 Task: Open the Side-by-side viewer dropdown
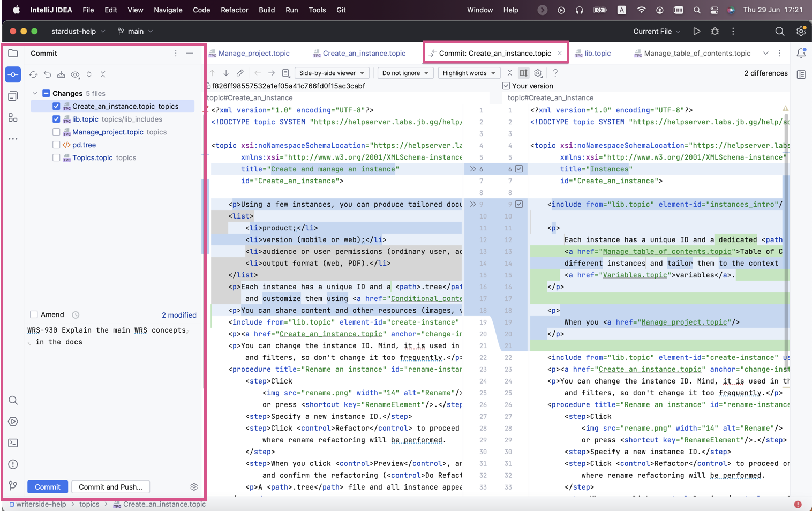click(x=332, y=73)
